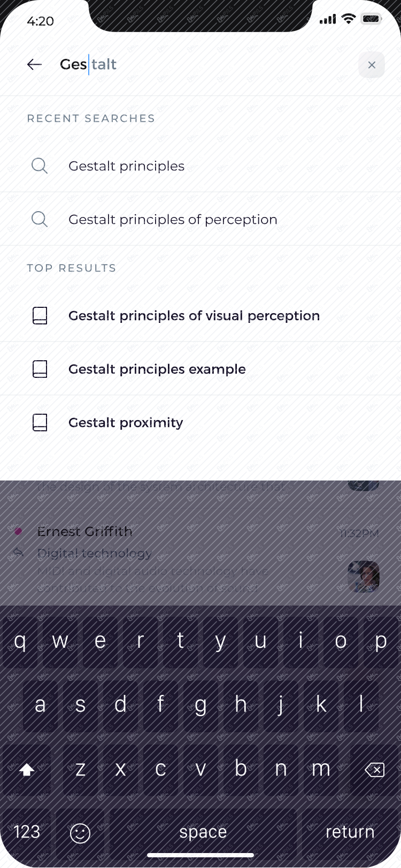The height and width of the screenshot is (868, 401).
Task: Tap search icon next to Gestalt principles of perception
Action: click(x=40, y=219)
